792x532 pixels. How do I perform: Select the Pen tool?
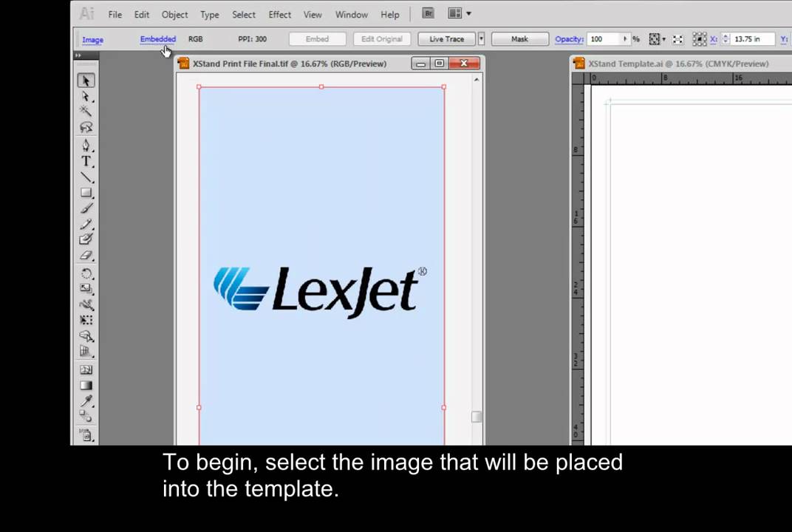pos(86,146)
